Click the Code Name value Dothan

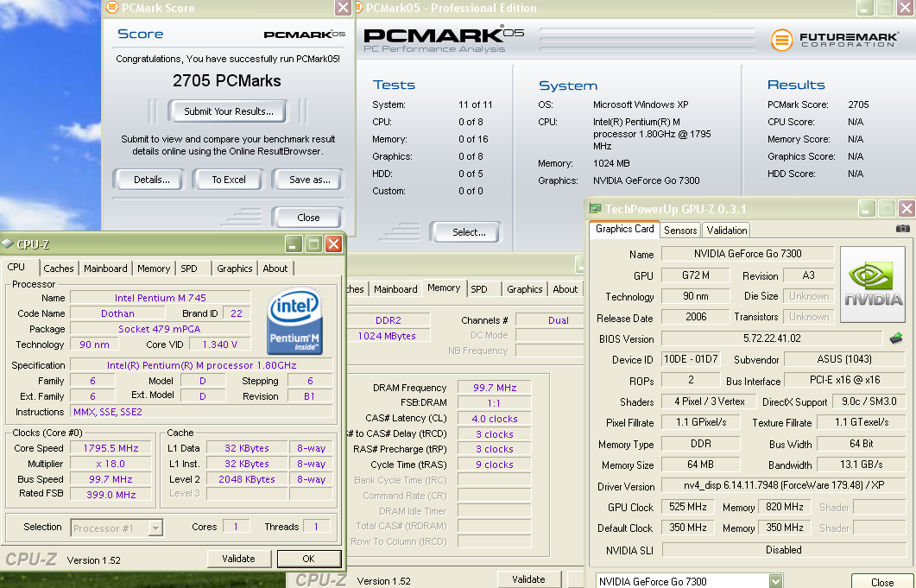click(117, 313)
